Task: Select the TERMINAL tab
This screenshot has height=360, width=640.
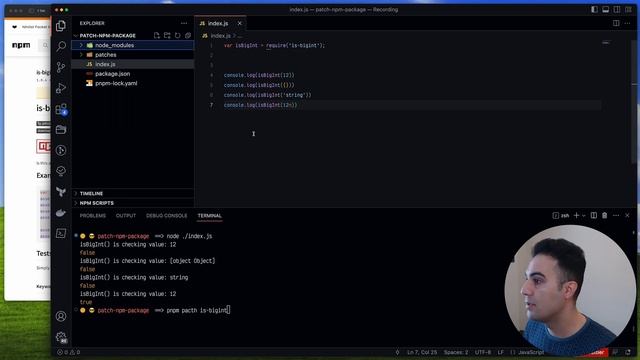Action: [x=210, y=216]
